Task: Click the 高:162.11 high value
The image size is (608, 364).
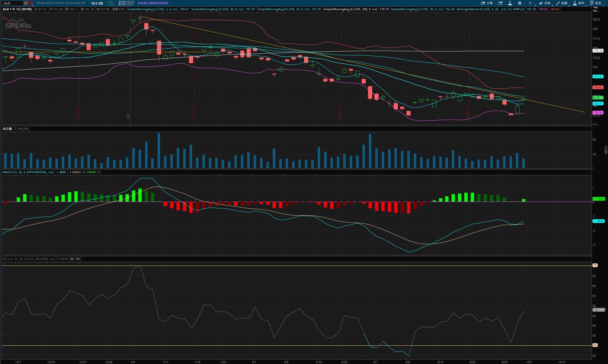Action: coord(72,9)
